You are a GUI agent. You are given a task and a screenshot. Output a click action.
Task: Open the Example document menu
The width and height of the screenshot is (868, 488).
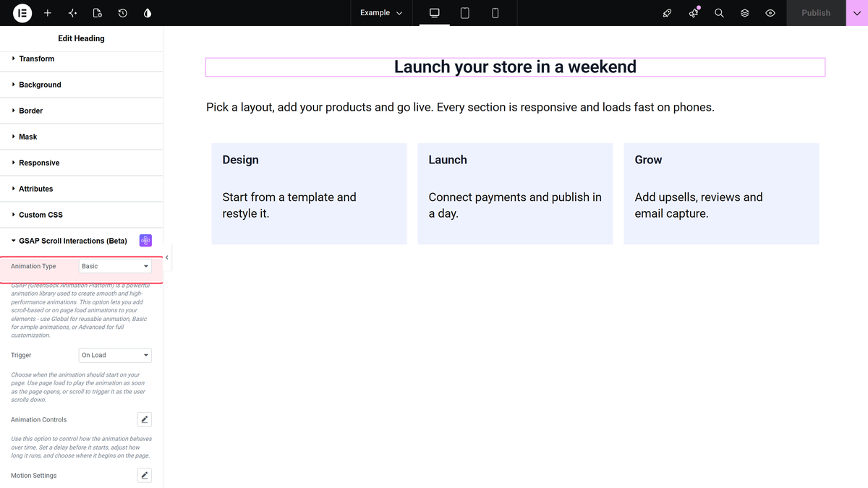pyautogui.click(x=381, y=13)
